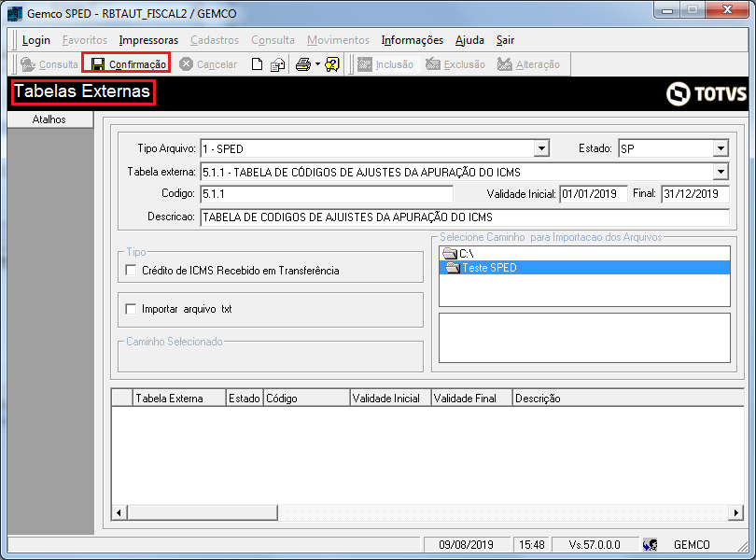
Task: Expand the Estado dropdown
Action: pos(721,148)
